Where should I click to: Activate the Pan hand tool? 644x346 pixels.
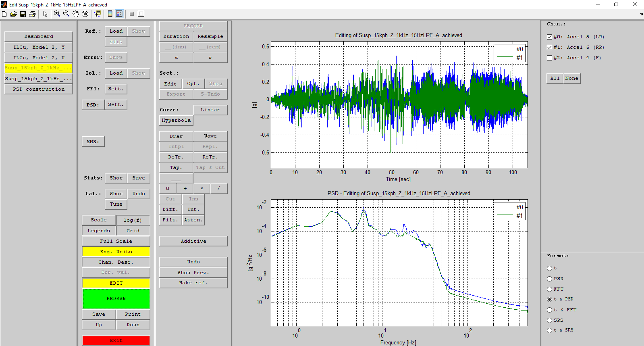click(x=76, y=14)
